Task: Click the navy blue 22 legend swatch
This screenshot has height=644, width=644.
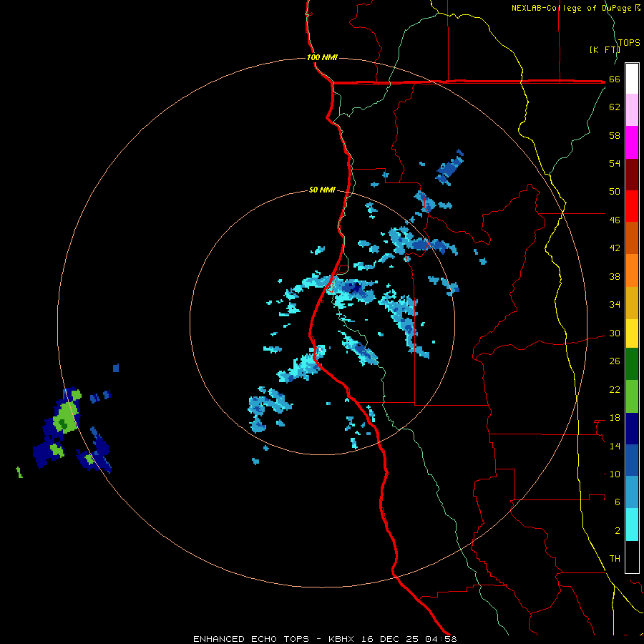Action: tap(632, 429)
